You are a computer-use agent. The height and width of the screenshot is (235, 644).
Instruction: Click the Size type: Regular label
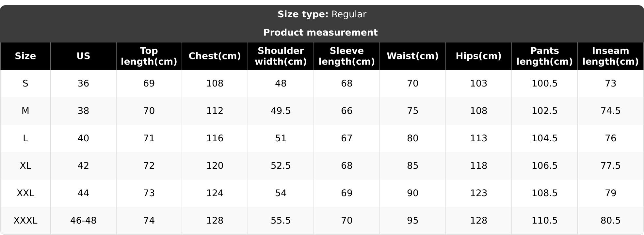click(322, 14)
